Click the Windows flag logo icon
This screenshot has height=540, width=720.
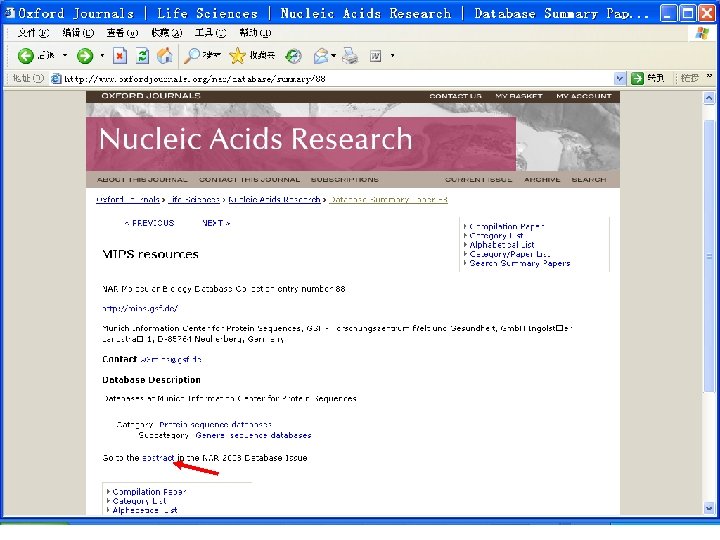pos(702,33)
